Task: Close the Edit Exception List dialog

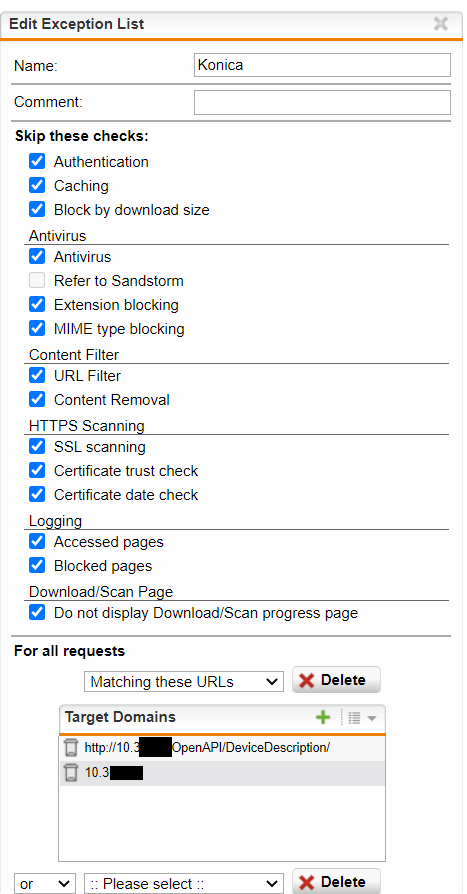Action: (x=441, y=24)
